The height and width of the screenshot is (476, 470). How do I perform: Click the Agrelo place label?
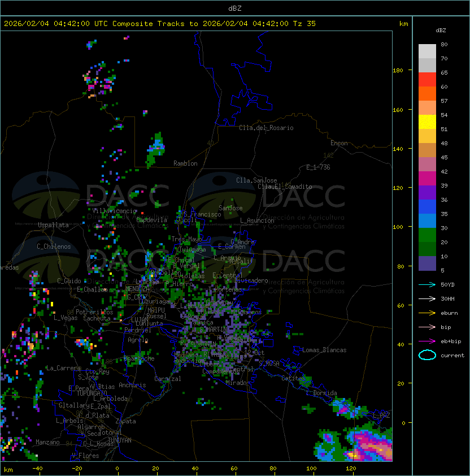pyautogui.click(x=138, y=340)
